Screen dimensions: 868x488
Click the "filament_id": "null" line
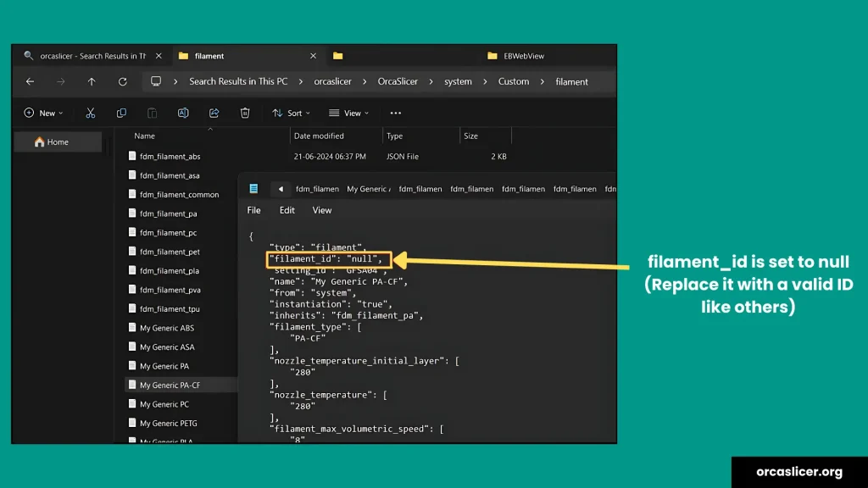point(328,259)
